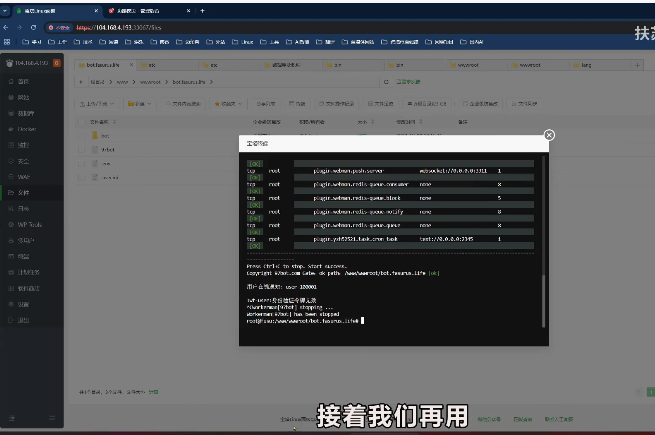Open the 软件商店 app store item in sidebar

(28, 288)
